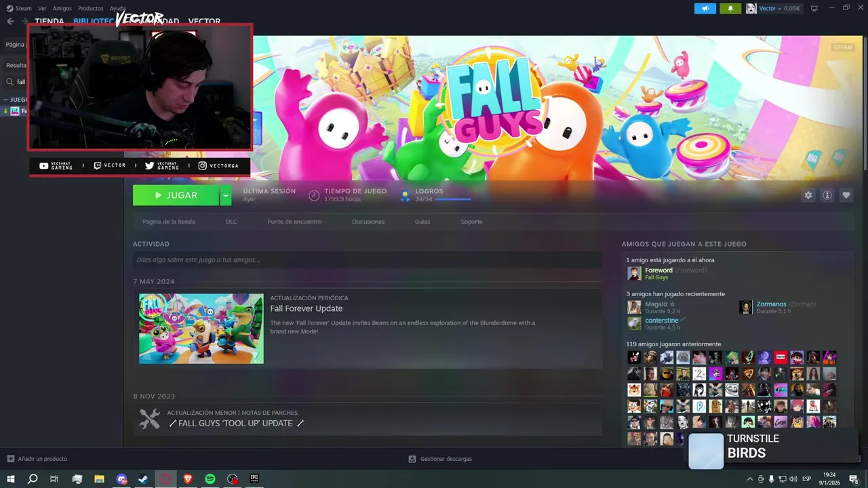Click the LOGROS achievements label
This screenshot has width=868, height=488.
(429, 191)
